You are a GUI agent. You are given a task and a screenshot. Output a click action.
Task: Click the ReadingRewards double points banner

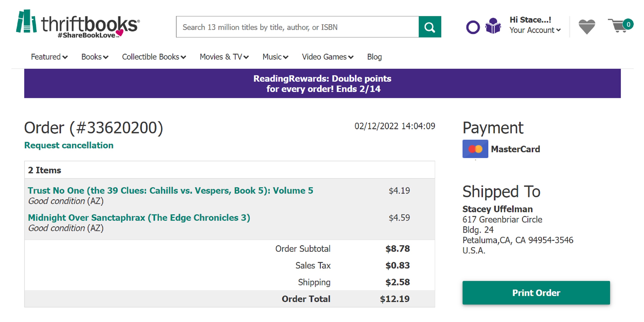pyautogui.click(x=322, y=84)
